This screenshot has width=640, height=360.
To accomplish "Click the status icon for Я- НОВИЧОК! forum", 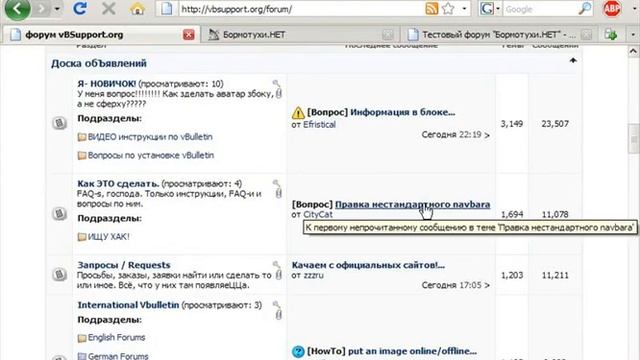I will [x=59, y=122].
